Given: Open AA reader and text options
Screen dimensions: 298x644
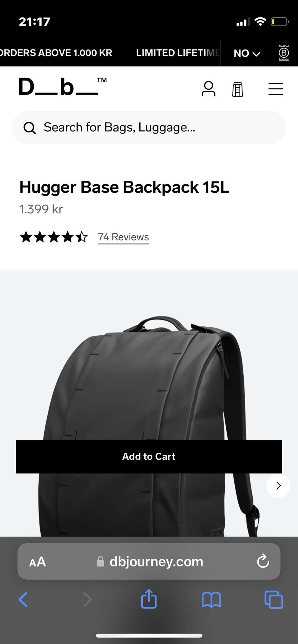Looking at the screenshot, I should [x=38, y=562].
